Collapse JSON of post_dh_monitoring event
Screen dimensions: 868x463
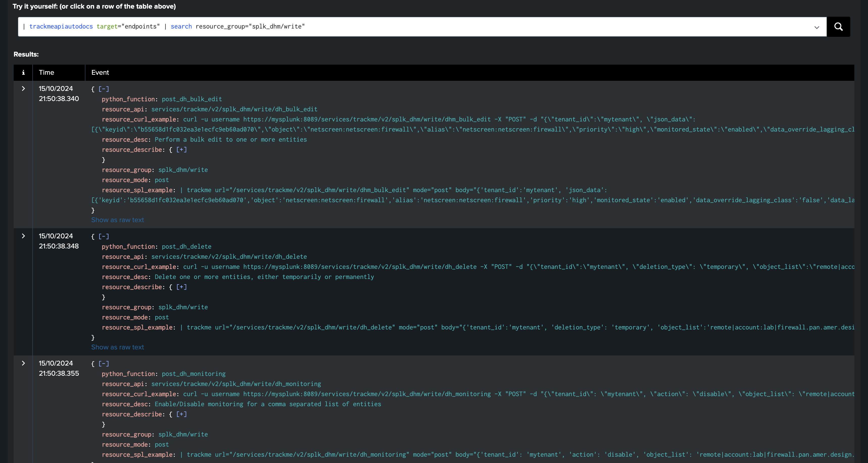click(x=104, y=364)
